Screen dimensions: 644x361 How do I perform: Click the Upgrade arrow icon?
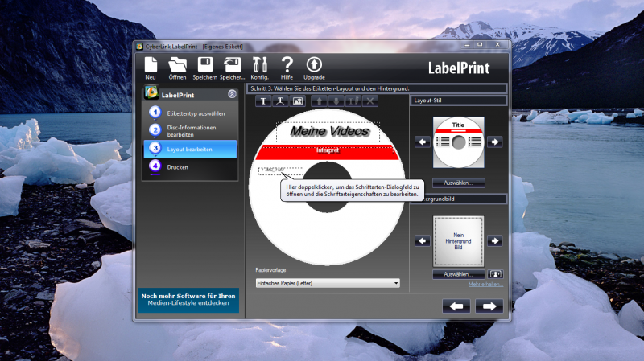tap(314, 68)
